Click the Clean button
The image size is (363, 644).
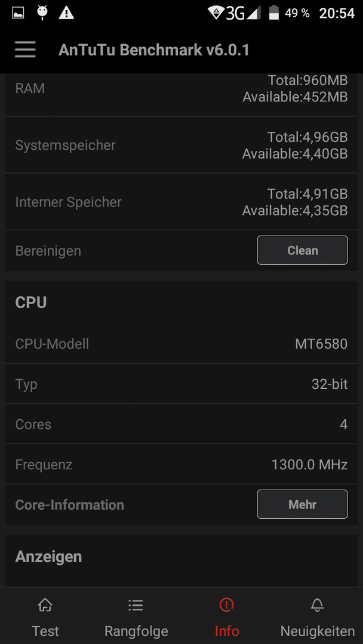(302, 250)
